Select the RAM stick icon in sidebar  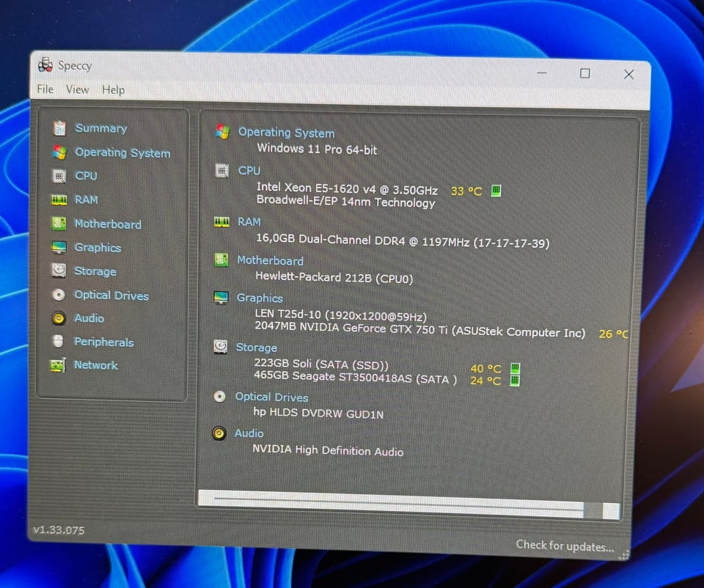coord(59,199)
